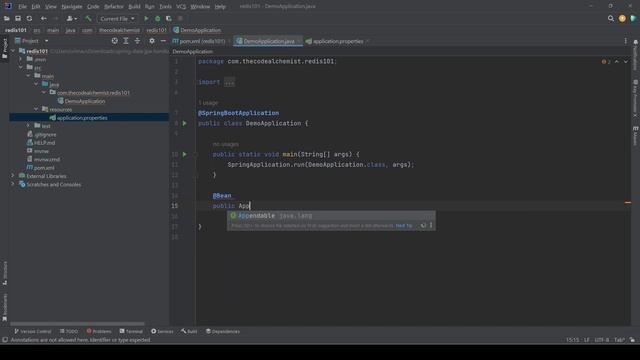Image resolution: width=640 pixels, height=360 pixels.
Task: Collapse the src folder
Action: [x=21, y=67]
